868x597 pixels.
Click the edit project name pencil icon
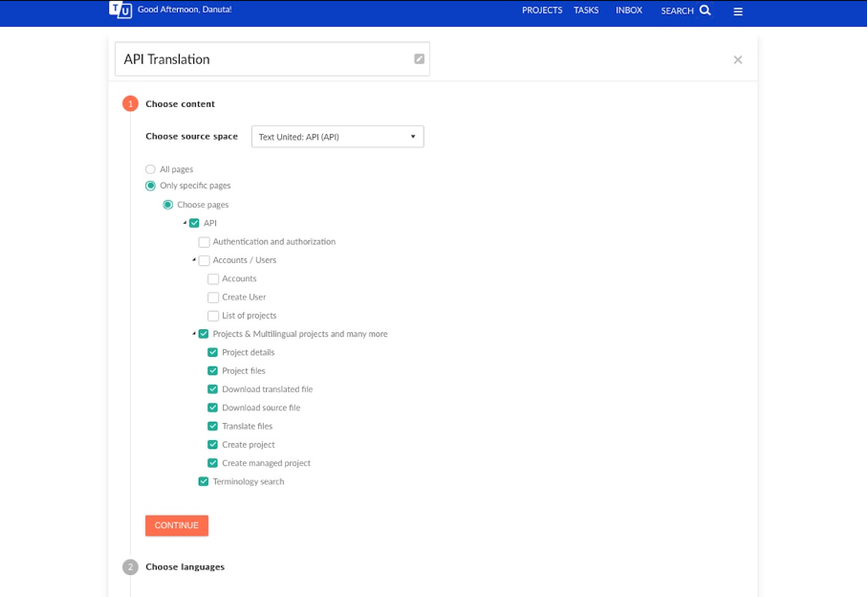(x=419, y=58)
